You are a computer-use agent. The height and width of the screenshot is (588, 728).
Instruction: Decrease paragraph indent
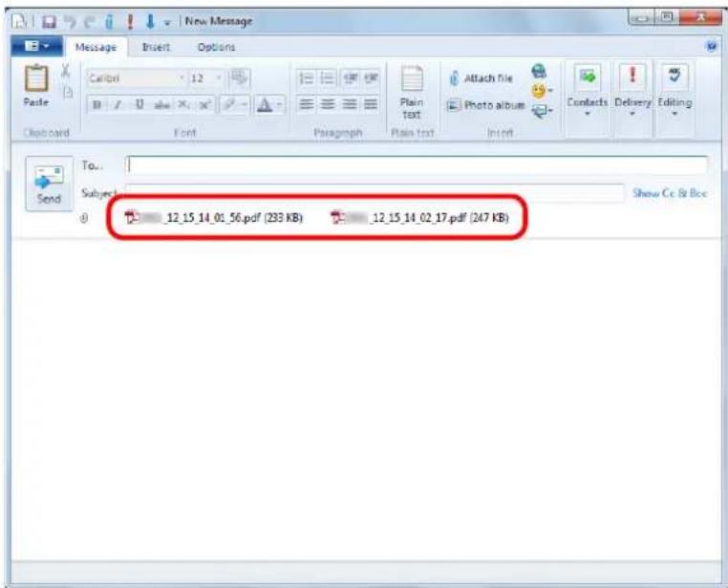coord(350,78)
